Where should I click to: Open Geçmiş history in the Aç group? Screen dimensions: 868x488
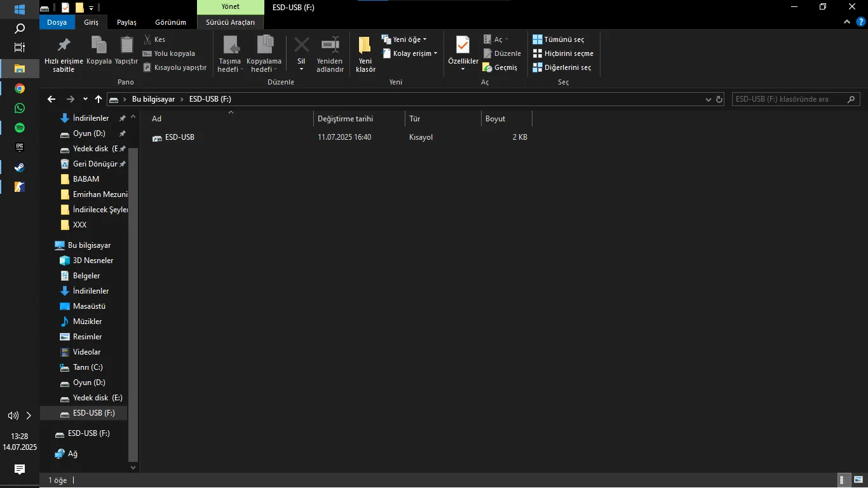500,67
